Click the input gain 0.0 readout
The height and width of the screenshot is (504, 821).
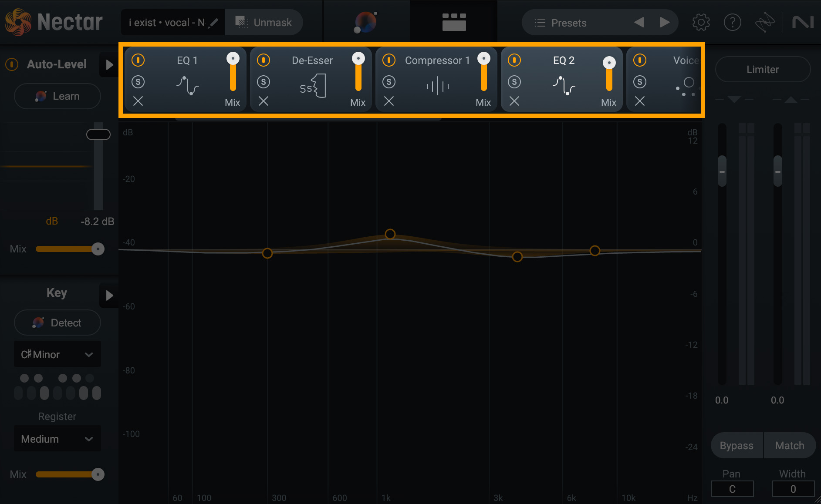tap(722, 400)
